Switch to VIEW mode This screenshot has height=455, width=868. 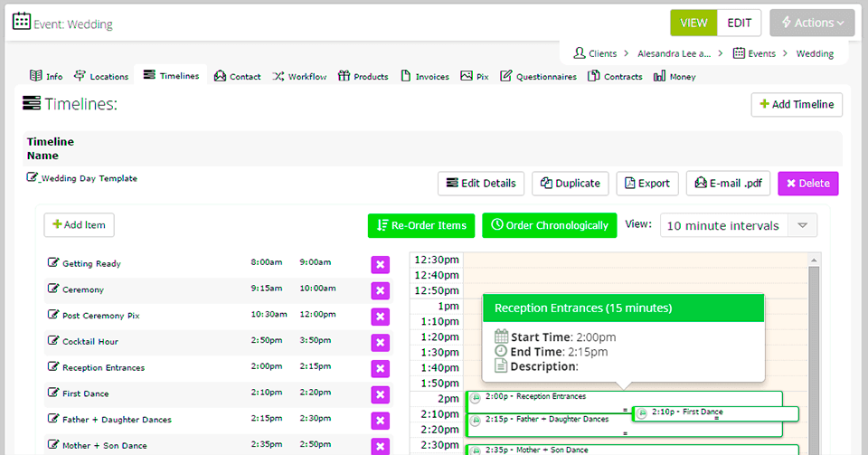click(693, 23)
